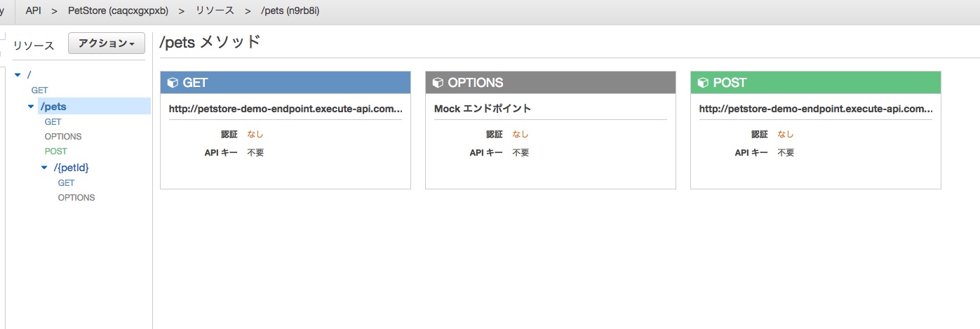
Task: Open the POST method card header
Action: pos(816,83)
